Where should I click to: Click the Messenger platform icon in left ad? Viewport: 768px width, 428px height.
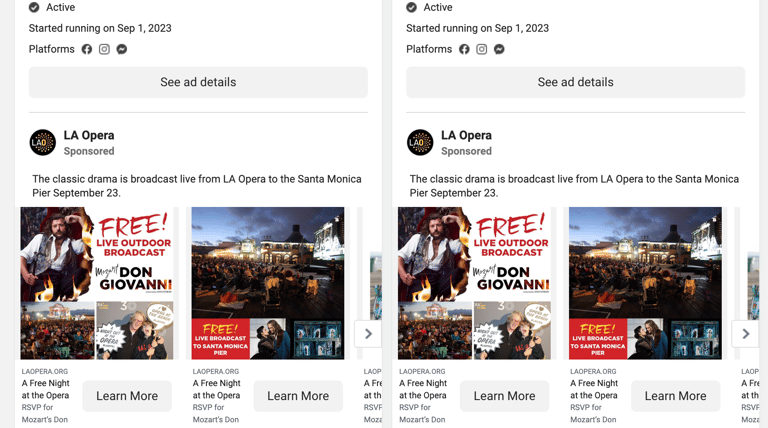click(x=122, y=49)
